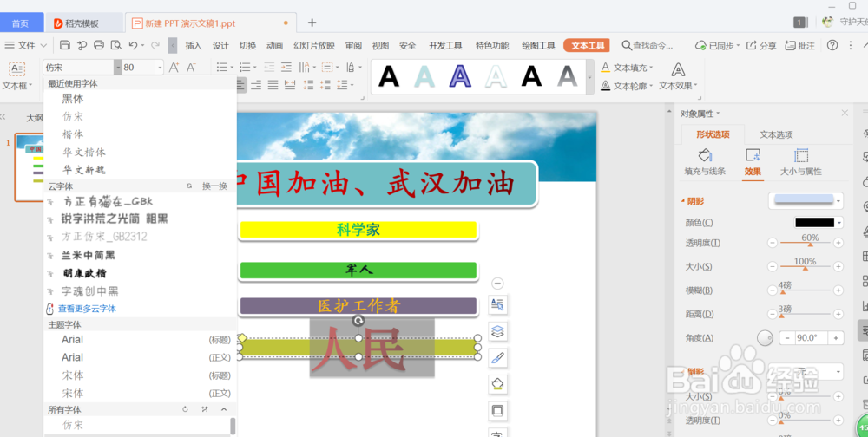Expand the text outline (文本轮廓) dropdown
This screenshot has width=868, height=437.
point(651,86)
